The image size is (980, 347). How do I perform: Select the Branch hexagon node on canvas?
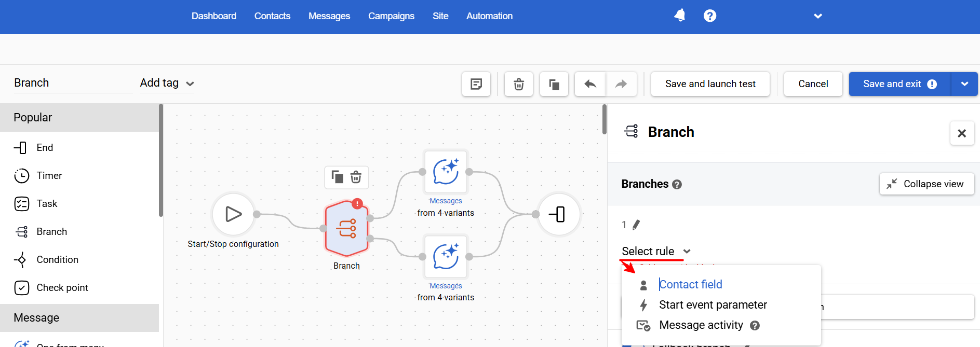click(x=346, y=228)
